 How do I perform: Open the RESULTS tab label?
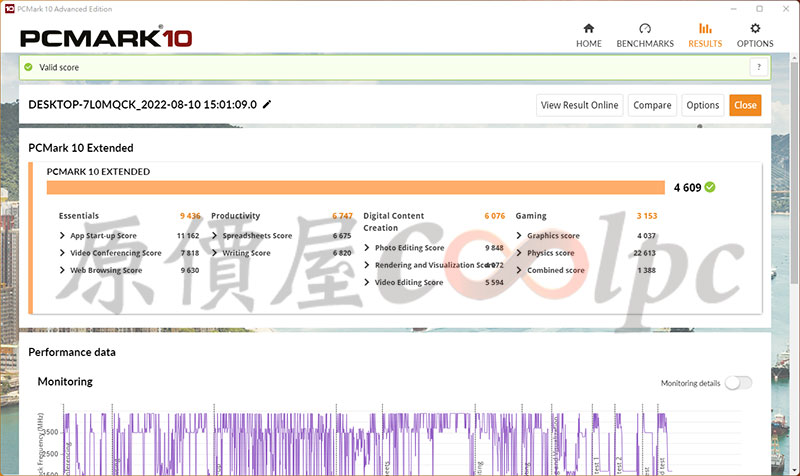705,44
